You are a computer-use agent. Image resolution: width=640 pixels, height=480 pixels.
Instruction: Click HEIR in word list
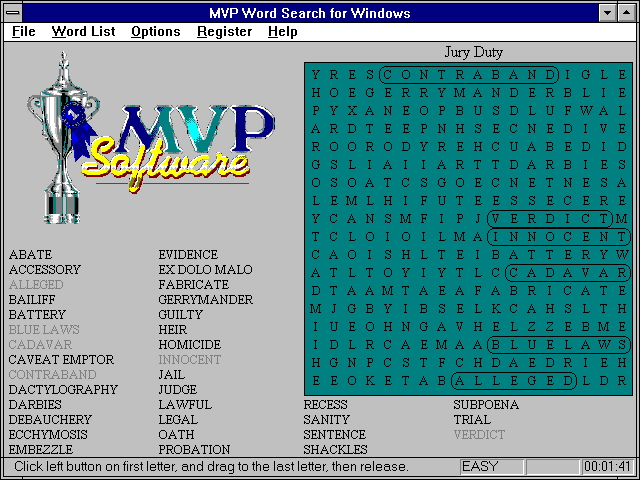(x=173, y=330)
